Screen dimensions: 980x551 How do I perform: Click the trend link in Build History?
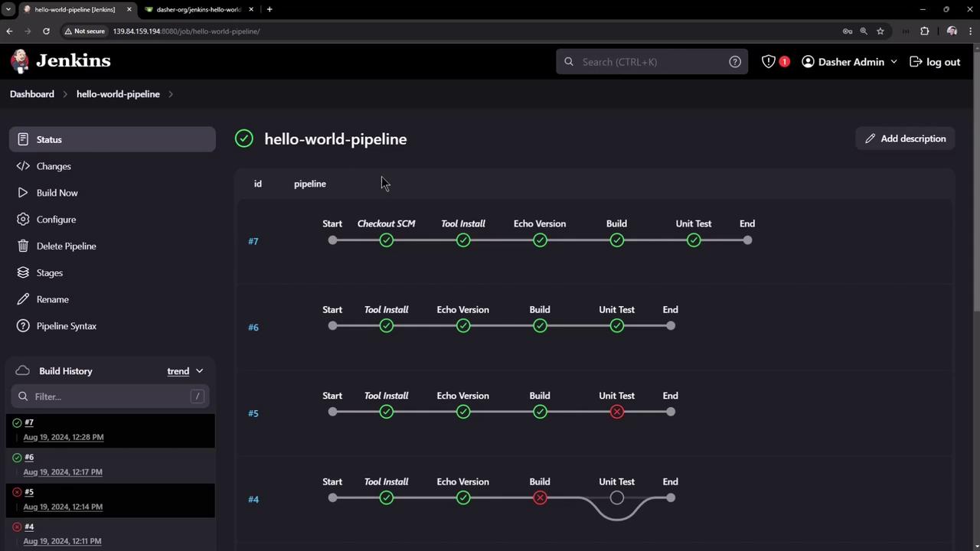pos(178,371)
